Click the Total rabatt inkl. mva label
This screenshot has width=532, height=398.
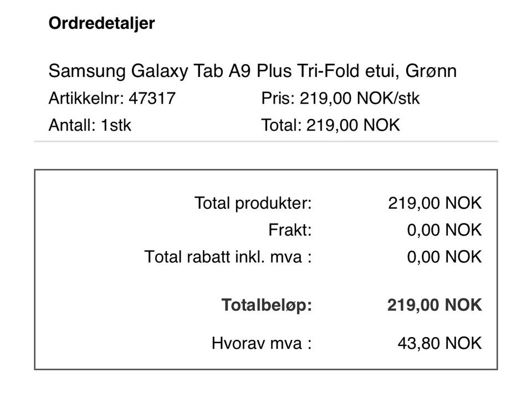228,257
